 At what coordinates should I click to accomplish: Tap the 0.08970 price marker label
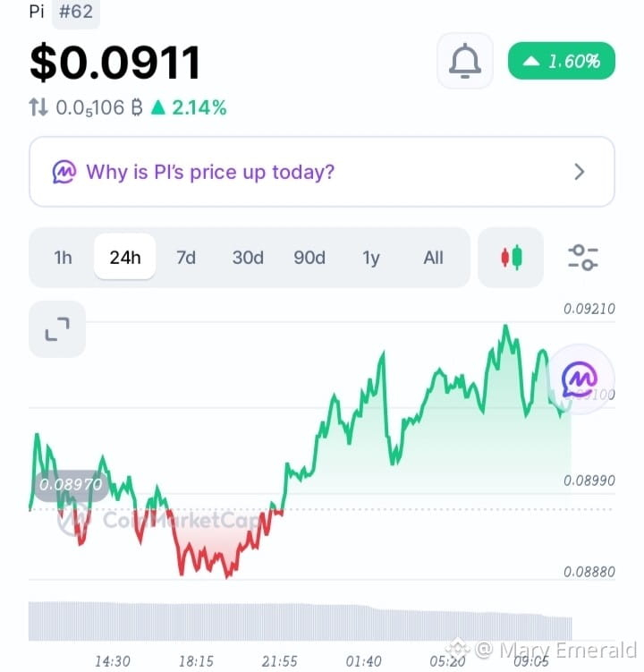tap(71, 485)
